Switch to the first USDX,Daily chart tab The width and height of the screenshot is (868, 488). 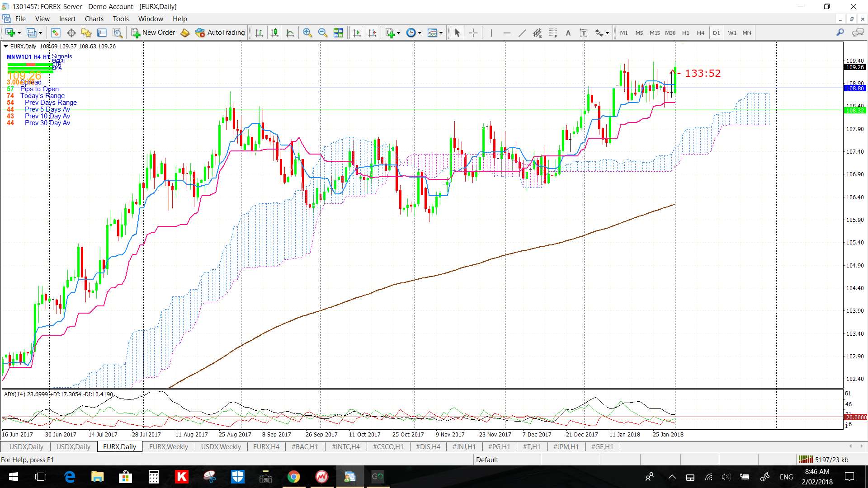[26, 446]
